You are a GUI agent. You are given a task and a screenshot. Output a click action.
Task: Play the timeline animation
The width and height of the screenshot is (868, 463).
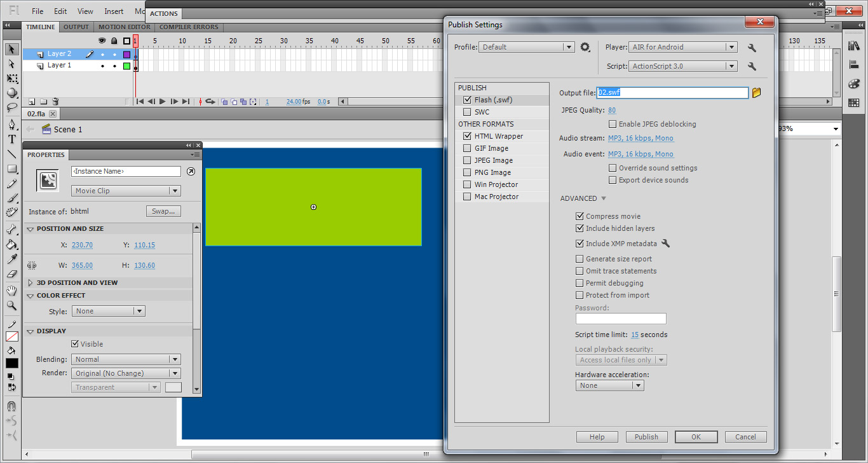click(163, 102)
